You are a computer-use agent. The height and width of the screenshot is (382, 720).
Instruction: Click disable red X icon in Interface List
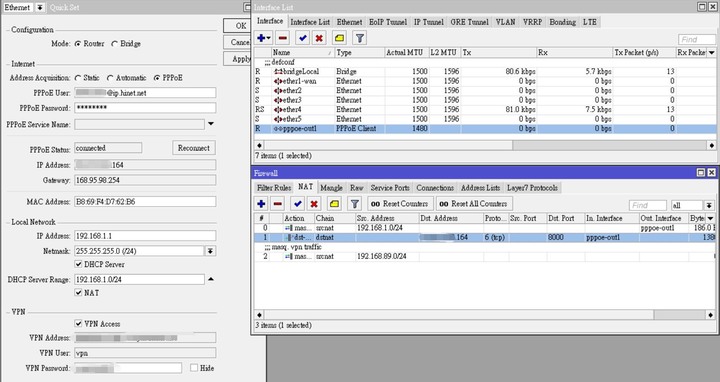319,38
